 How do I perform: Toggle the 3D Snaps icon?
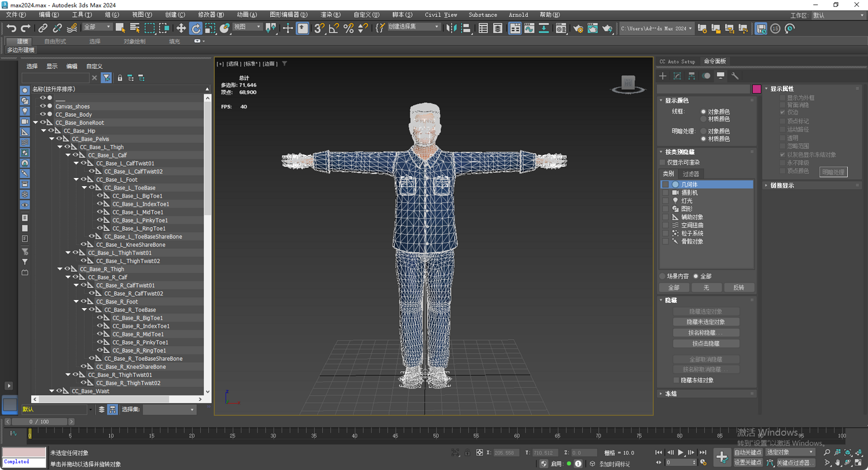(319, 28)
